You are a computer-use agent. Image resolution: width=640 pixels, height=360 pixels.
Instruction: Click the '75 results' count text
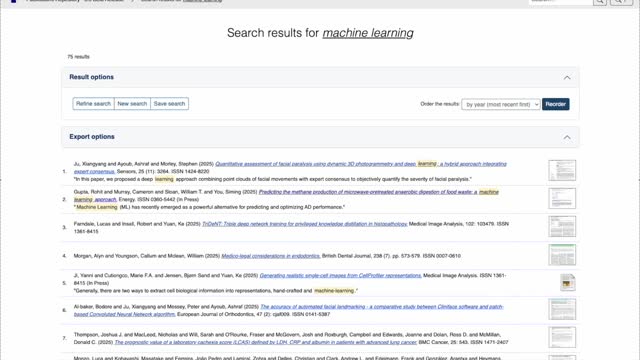click(78, 57)
